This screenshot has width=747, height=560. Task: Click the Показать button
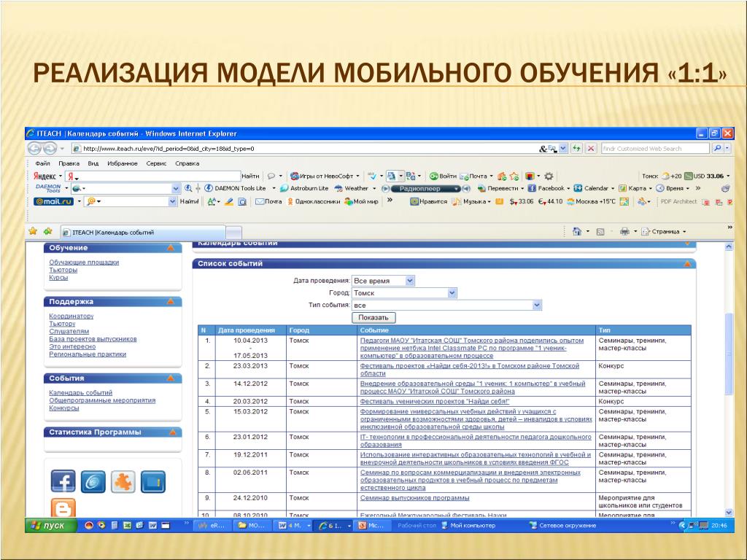pyautogui.click(x=373, y=318)
